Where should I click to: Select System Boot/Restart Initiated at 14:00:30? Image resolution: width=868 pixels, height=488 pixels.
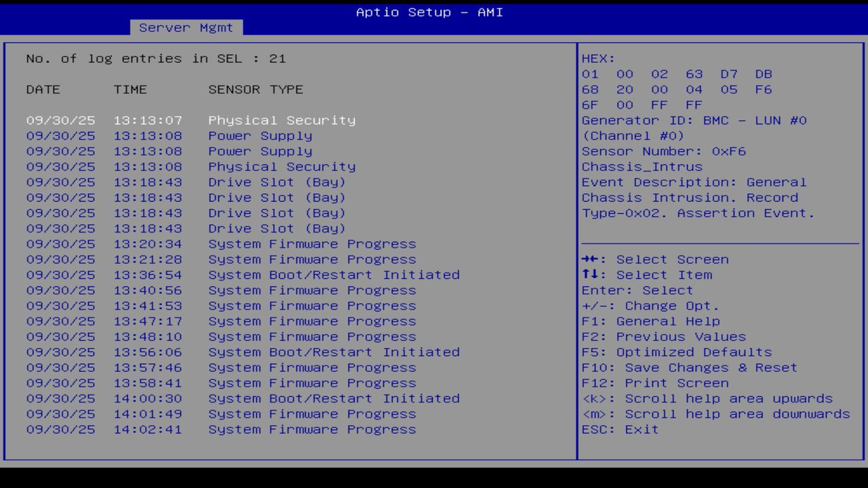click(203, 399)
